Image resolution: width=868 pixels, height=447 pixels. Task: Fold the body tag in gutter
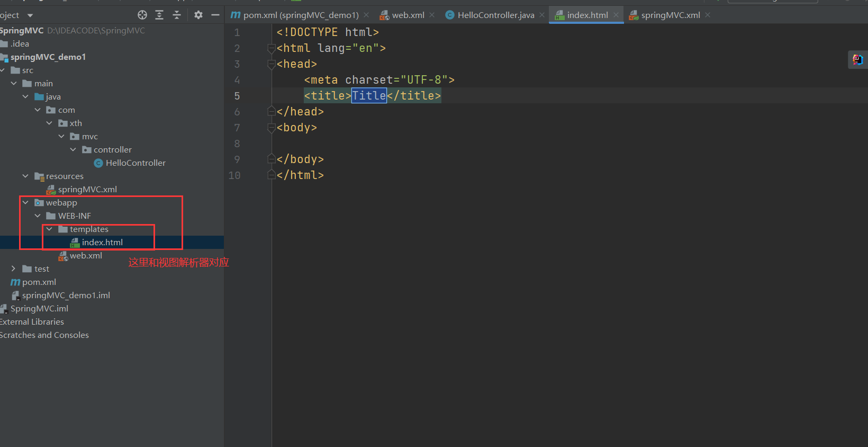click(272, 128)
